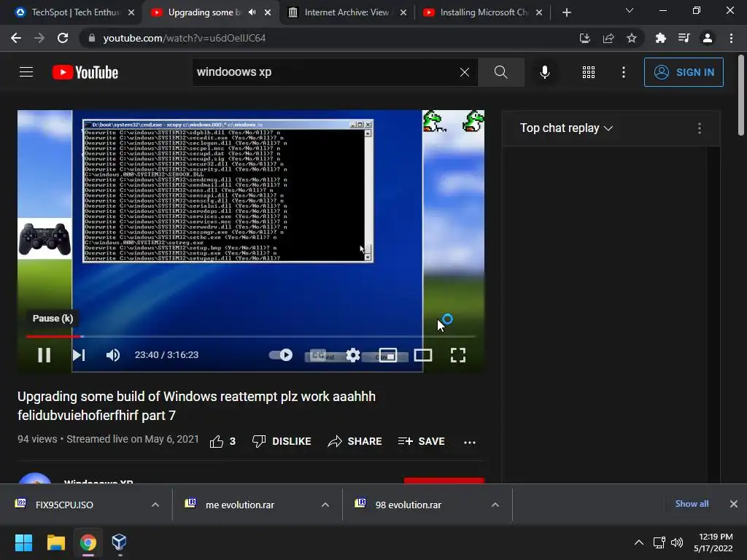Open more actions ellipsis below video
747x560 pixels.
[470, 442]
